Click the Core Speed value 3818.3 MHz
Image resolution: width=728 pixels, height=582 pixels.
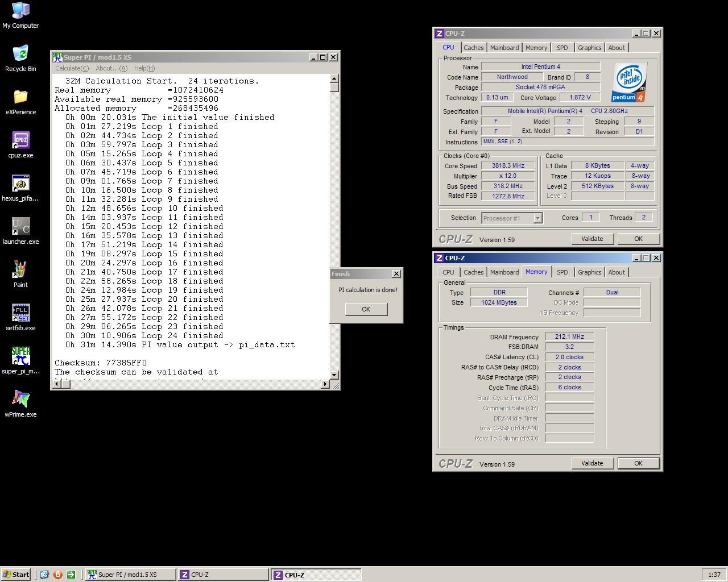[x=508, y=166]
